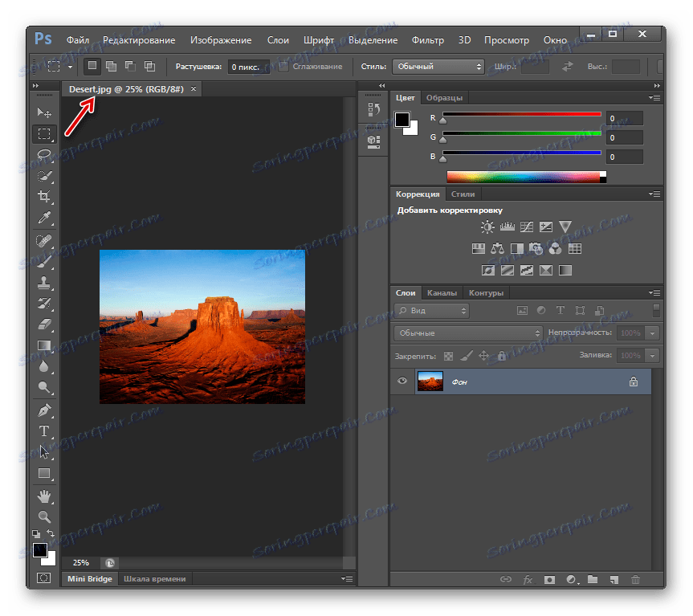Click the delete layer trash icon
The width and height of the screenshot is (693, 616).
pos(635,579)
